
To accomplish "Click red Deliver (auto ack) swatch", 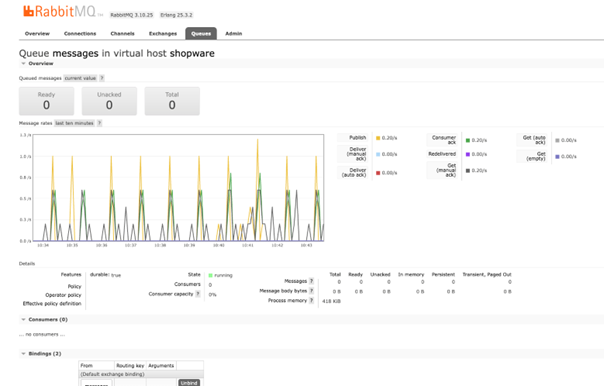I will pyautogui.click(x=378, y=173).
